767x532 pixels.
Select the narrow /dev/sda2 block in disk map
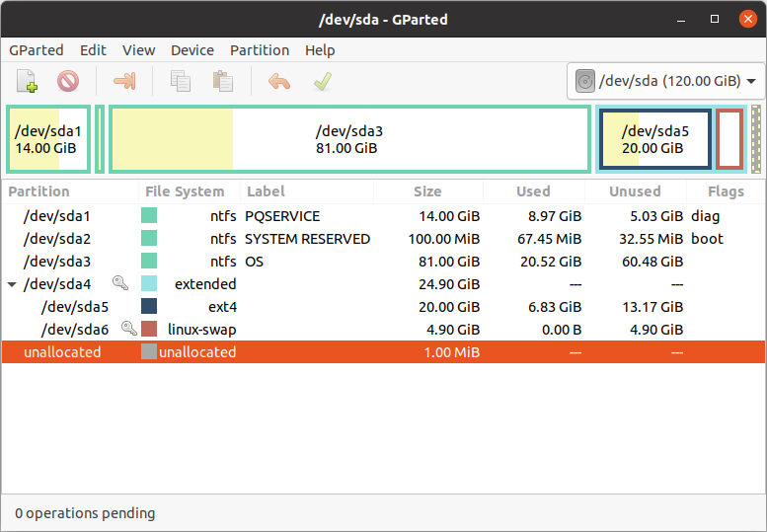pyautogui.click(x=100, y=139)
